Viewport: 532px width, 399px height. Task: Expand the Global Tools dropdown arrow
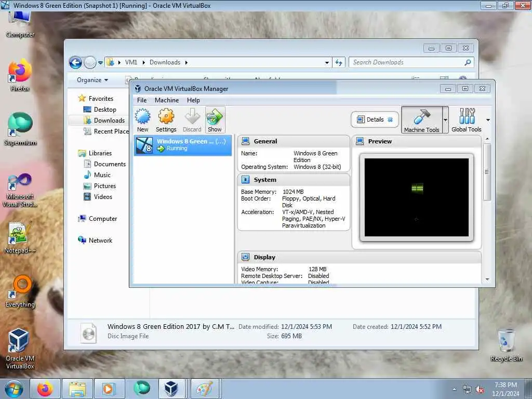(x=488, y=120)
